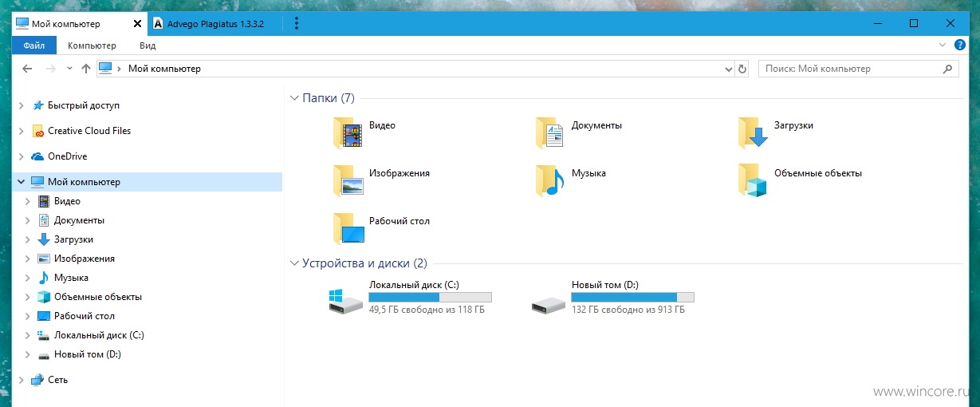The image size is (980, 407).
Task: Click '49,5 ГБ свободно из 118 ГБ' text
Action: (x=427, y=310)
